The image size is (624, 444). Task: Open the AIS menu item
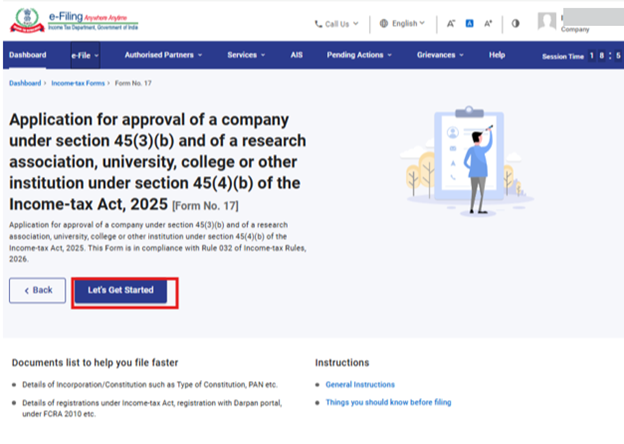pos(296,55)
